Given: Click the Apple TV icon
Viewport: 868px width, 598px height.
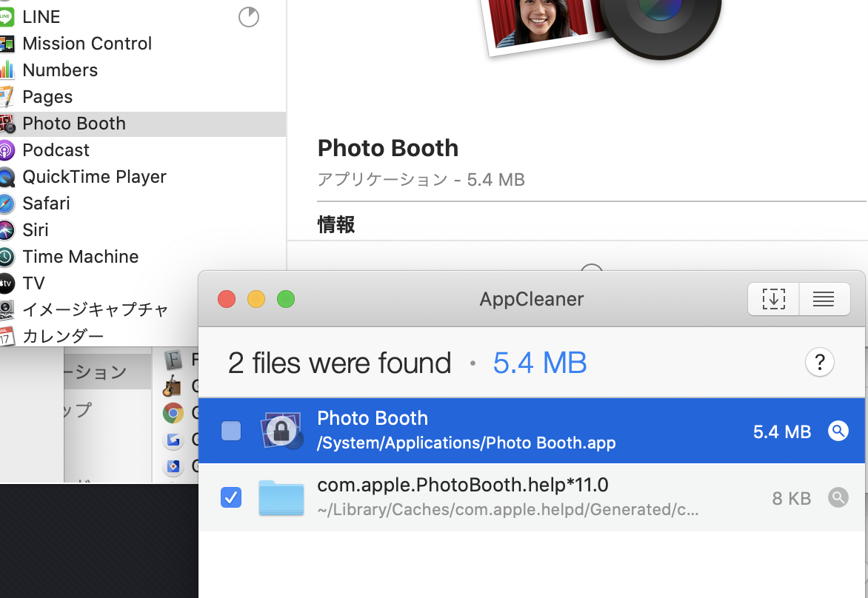Looking at the screenshot, I should [x=6, y=283].
